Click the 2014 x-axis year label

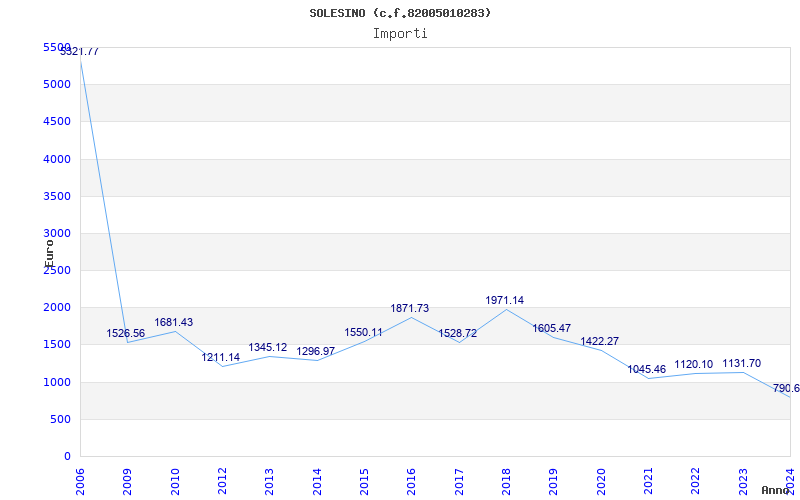317,482
